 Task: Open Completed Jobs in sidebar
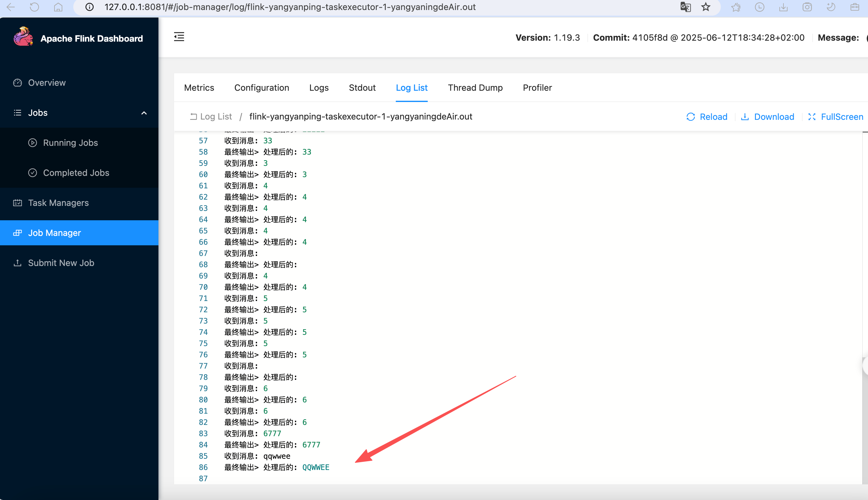(x=76, y=173)
